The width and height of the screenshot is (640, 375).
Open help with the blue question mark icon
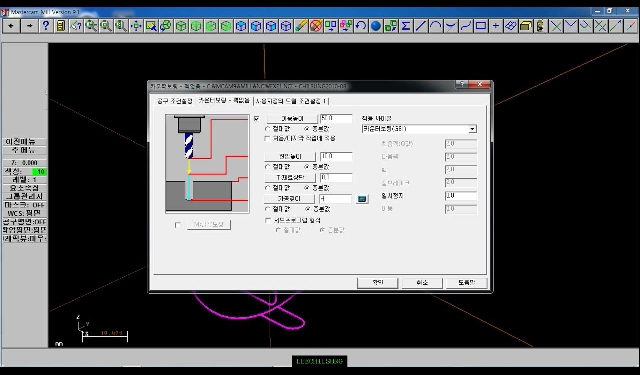[45, 26]
